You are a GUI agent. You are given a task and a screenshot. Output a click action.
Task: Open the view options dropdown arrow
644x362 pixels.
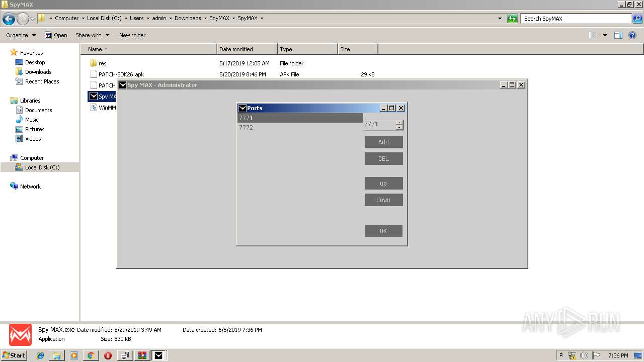click(605, 35)
